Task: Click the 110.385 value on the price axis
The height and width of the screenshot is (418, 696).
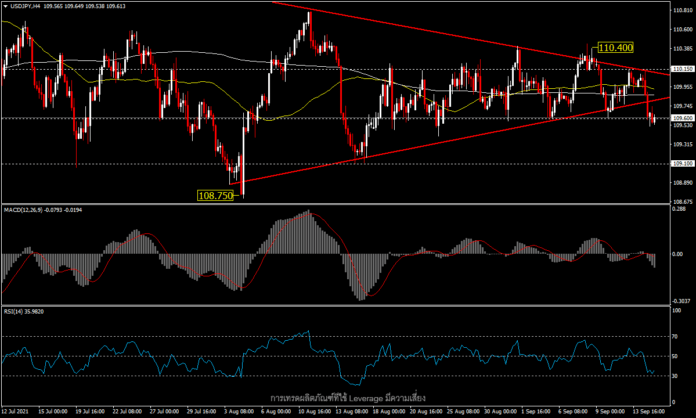Action: point(683,48)
